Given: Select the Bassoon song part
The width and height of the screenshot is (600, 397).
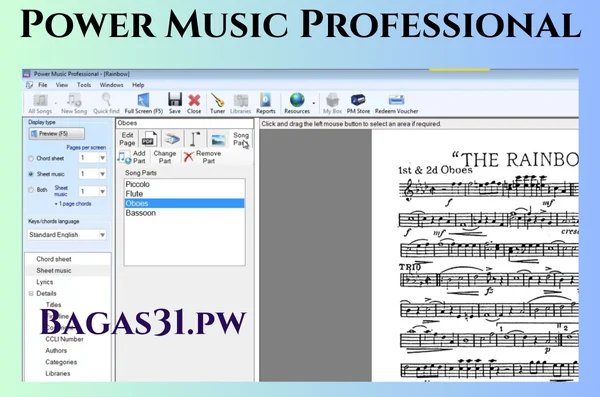Looking at the screenshot, I should (x=184, y=213).
